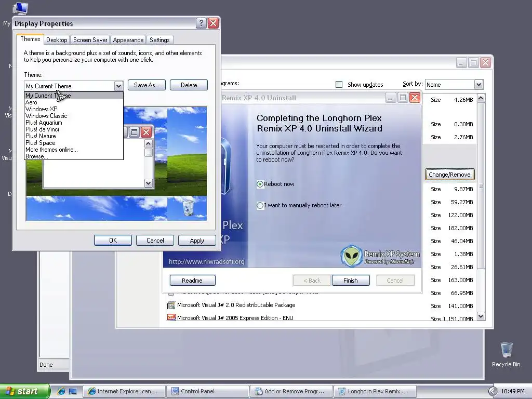Viewport: 532px width, 399px height.
Task: Click Visual J# 2005 Express Edition icon
Action: (171, 317)
